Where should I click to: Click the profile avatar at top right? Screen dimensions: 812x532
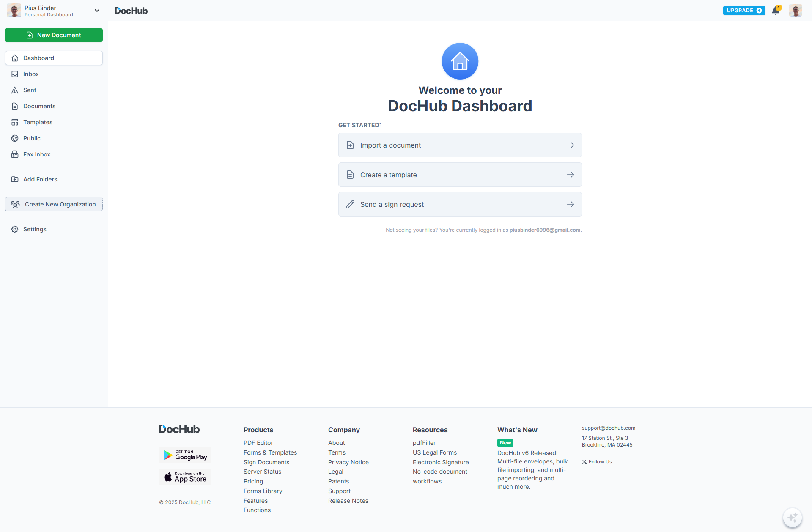(795, 11)
